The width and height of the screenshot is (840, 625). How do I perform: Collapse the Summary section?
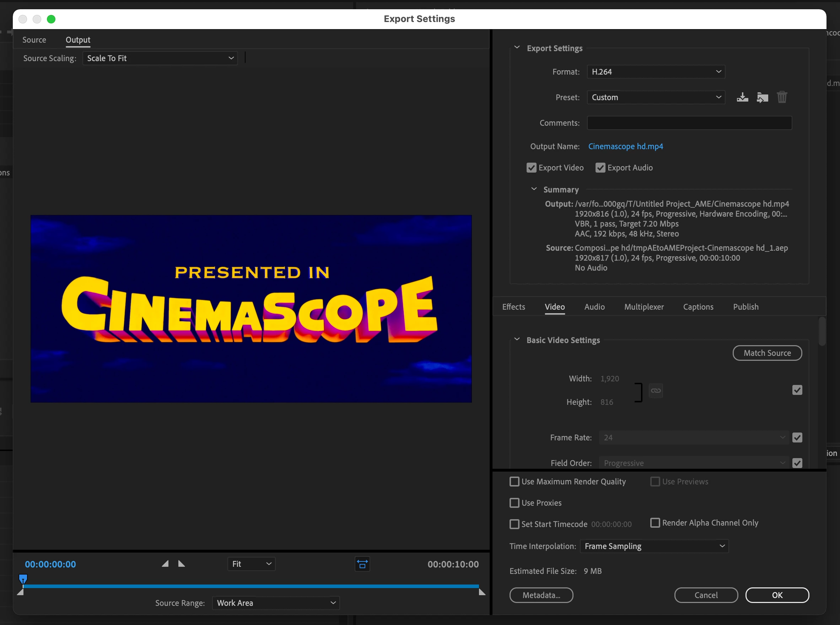point(534,189)
